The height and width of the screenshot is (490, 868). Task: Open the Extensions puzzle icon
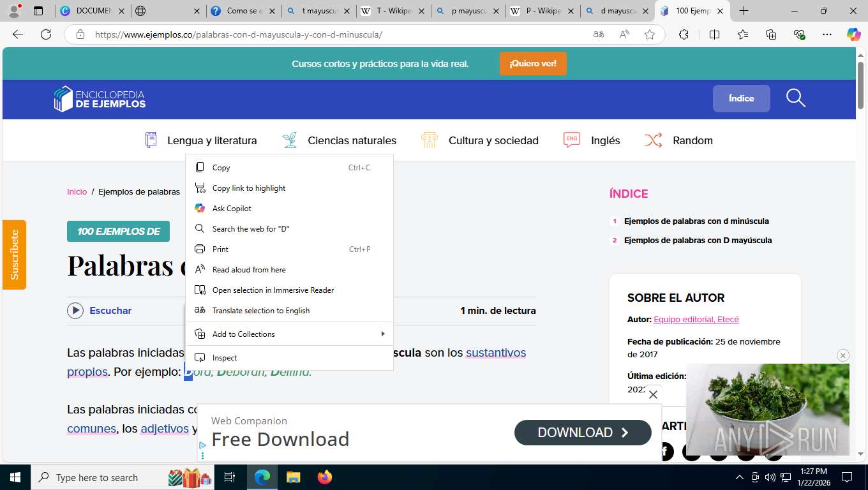click(684, 34)
